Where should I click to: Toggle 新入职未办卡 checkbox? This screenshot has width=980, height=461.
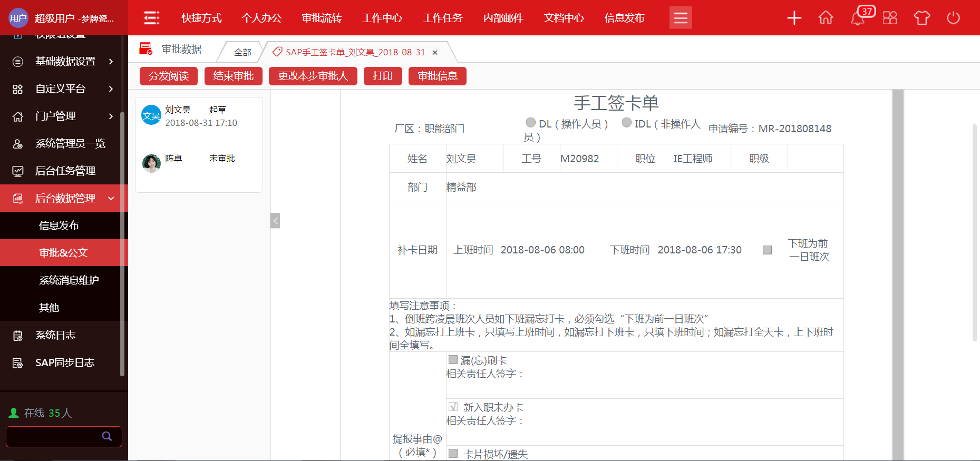[453, 406]
